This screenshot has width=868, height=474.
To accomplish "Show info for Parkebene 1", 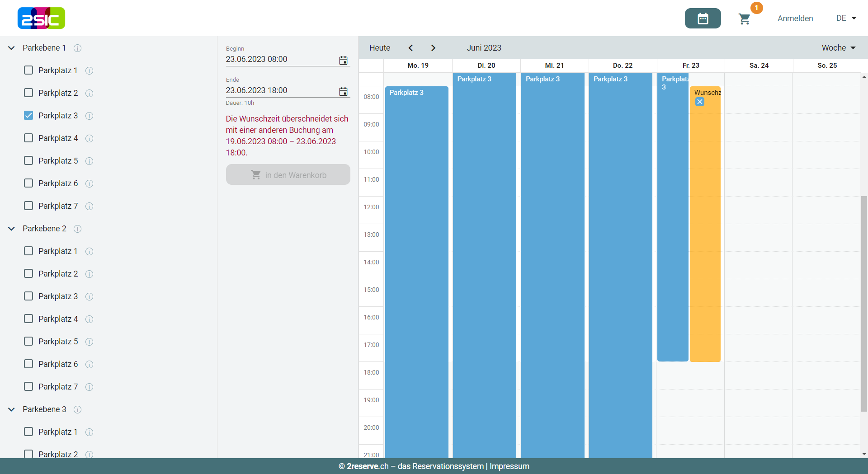I will pyautogui.click(x=78, y=48).
